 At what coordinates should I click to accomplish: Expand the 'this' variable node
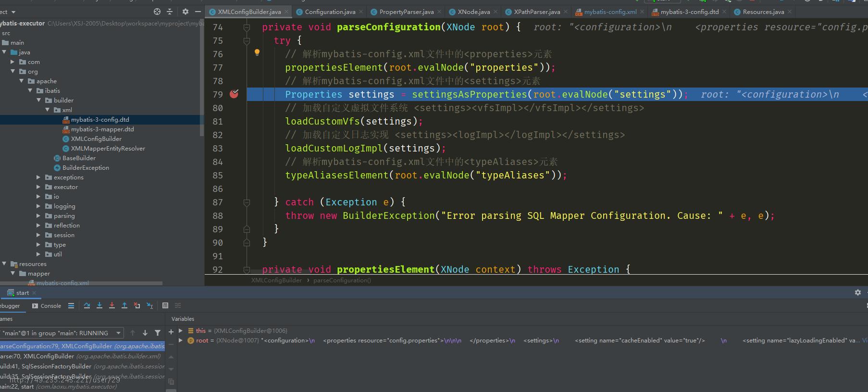181,330
